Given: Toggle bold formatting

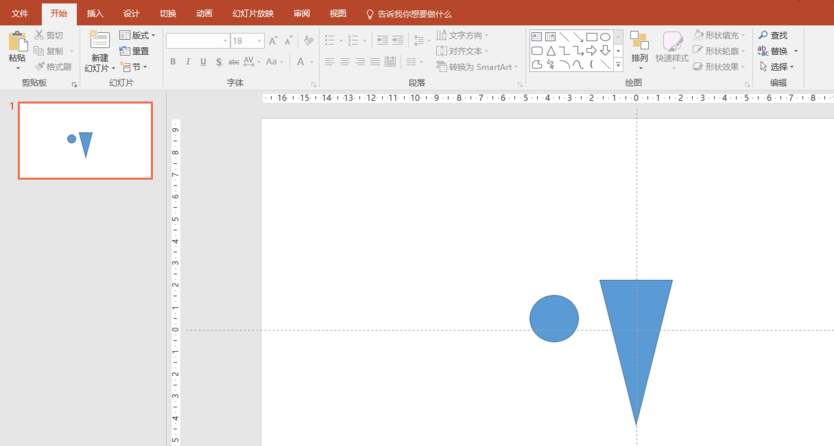Looking at the screenshot, I should (173, 62).
